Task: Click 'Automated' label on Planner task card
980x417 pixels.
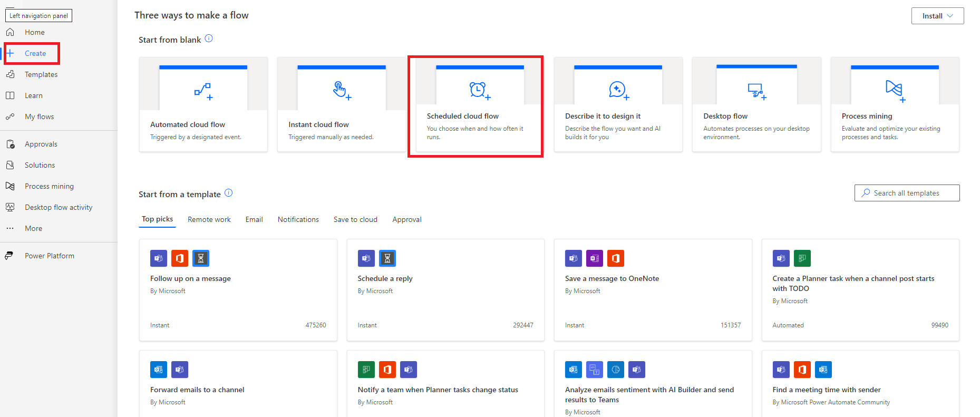Action: point(788,325)
